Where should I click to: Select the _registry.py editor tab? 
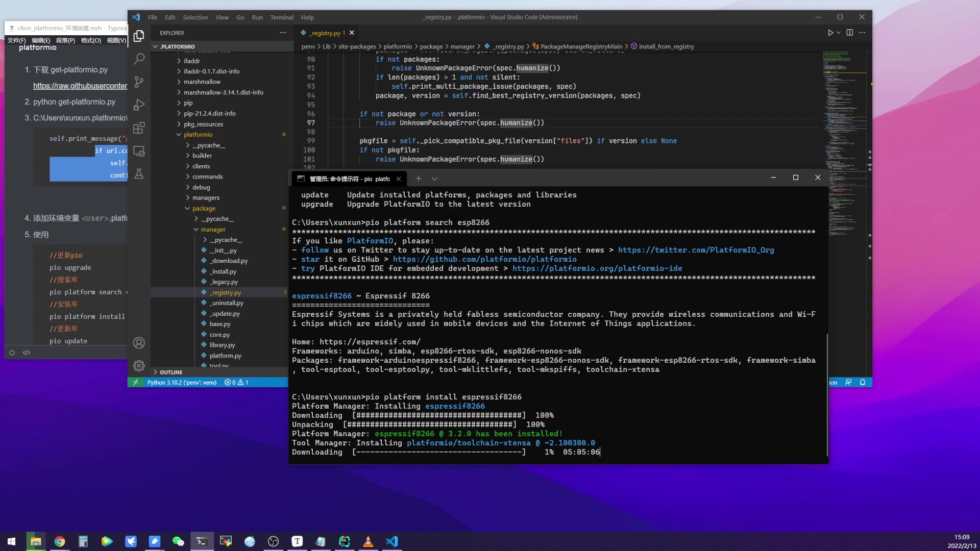pyautogui.click(x=325, y=33)
